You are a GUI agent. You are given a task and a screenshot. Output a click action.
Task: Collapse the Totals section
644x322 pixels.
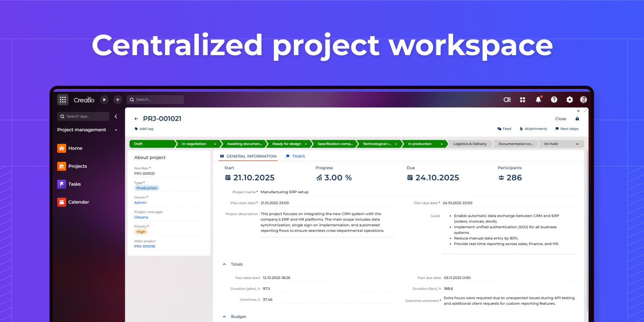click(224, 264)
